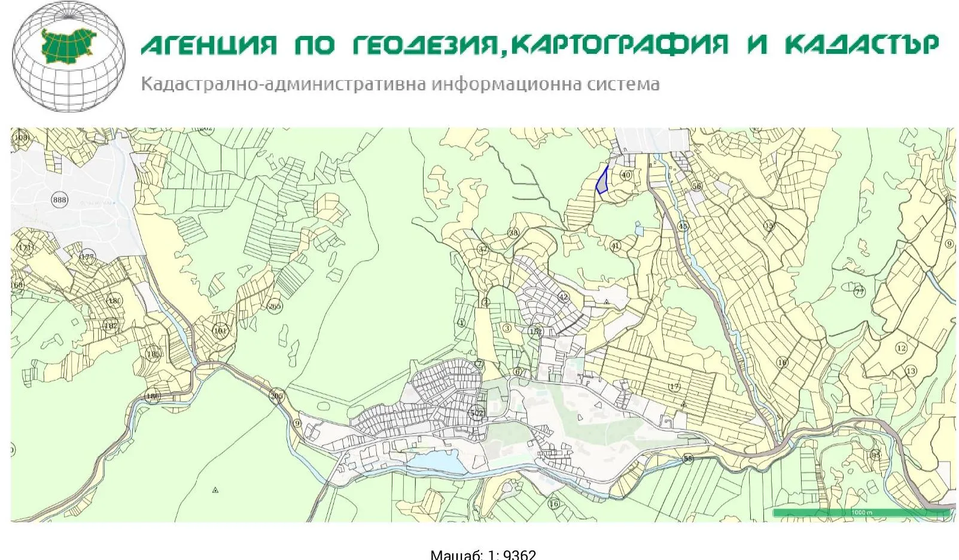Image resolution: width=959 pixels, height=560 pixels.
Task: Click the circled 205 marker on road
Action: [276, 396]
